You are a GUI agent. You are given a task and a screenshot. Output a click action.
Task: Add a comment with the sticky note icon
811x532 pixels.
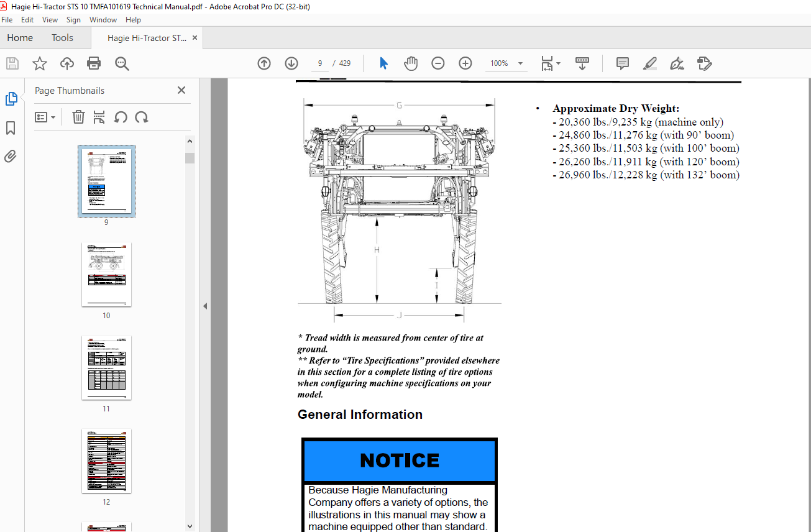coord(622,63)
